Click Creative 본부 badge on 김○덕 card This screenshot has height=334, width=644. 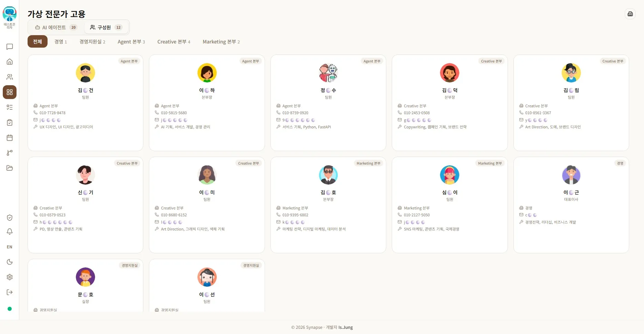point(491,61)
